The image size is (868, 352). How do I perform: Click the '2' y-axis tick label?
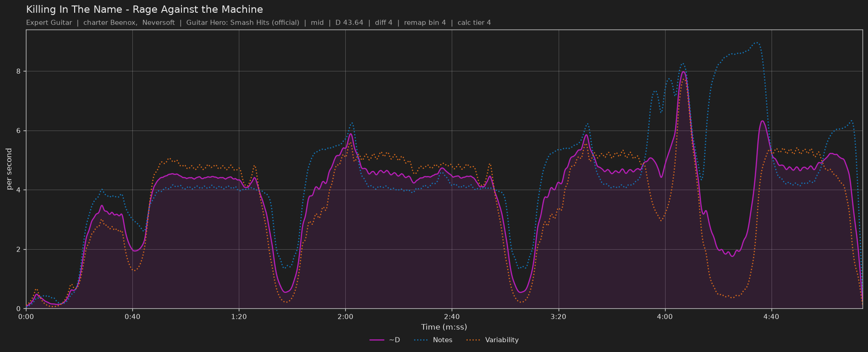click(19, 250)
